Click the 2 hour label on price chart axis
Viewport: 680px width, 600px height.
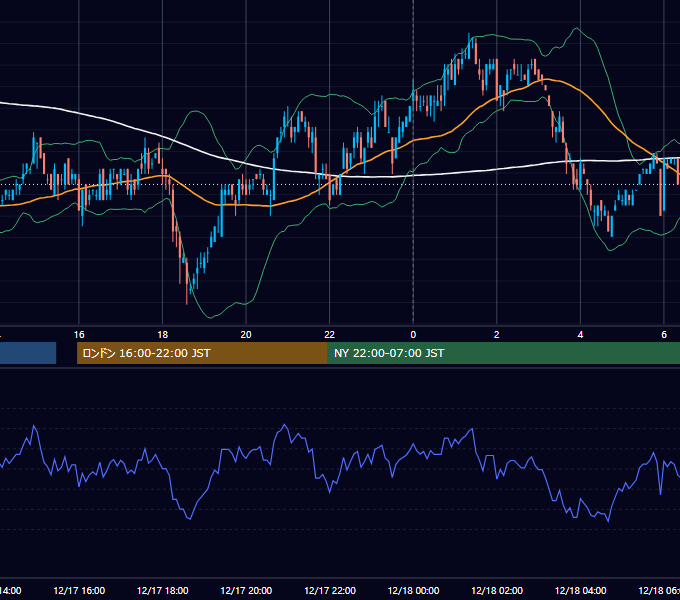(497, 335)
